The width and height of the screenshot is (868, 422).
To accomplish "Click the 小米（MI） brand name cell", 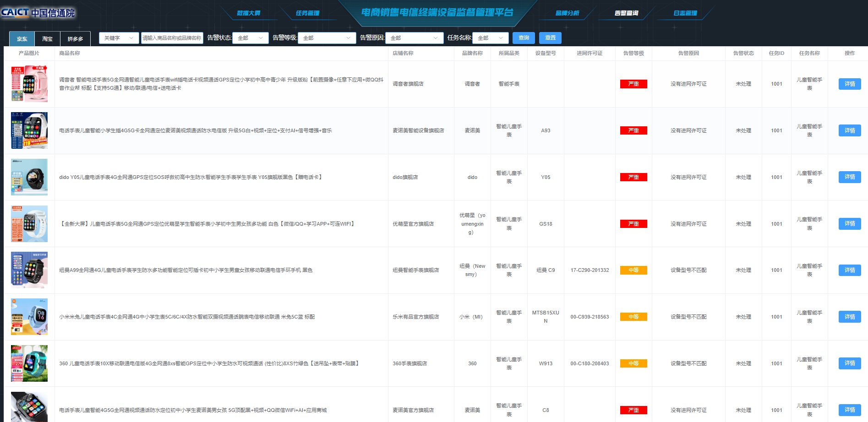I will (x=472, y=317).
